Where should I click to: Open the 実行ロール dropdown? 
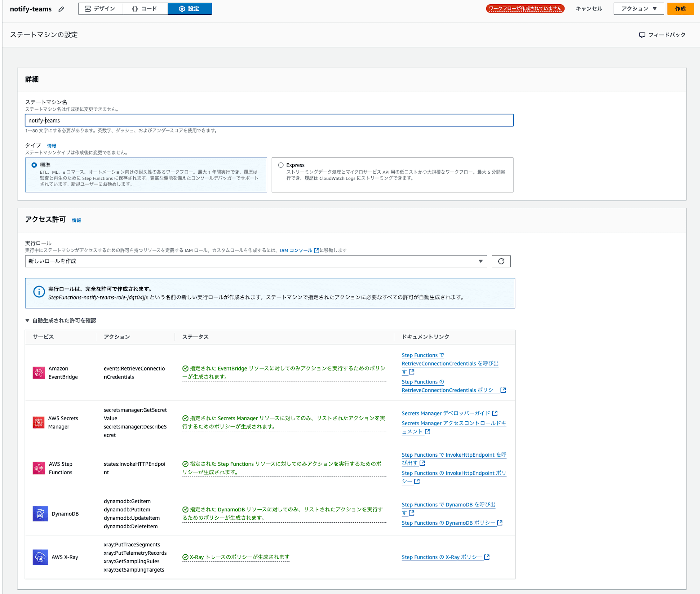tap(256, 261)
